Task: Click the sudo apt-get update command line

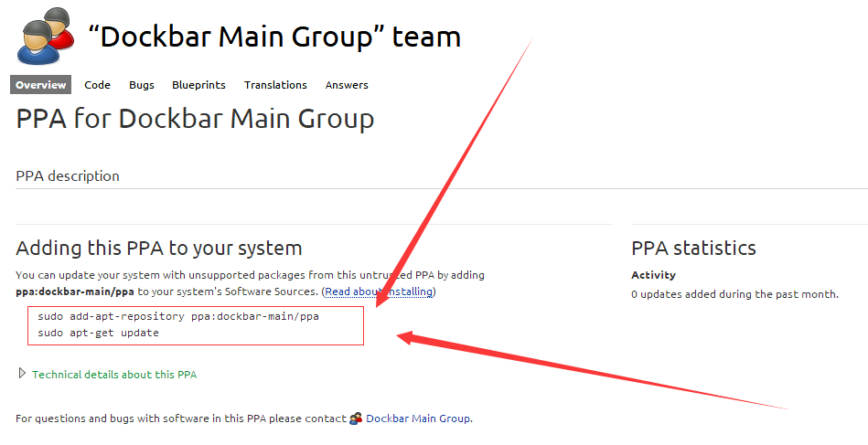Action: tap(98, 333)
